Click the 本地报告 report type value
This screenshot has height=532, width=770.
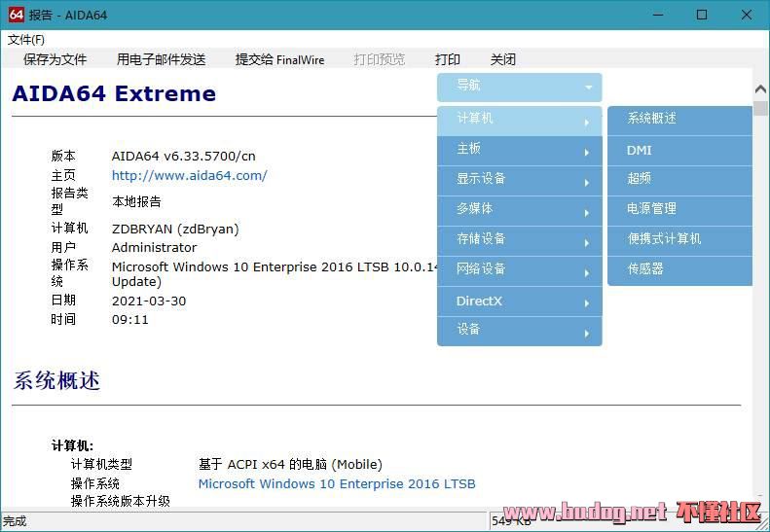pos(136,201)
